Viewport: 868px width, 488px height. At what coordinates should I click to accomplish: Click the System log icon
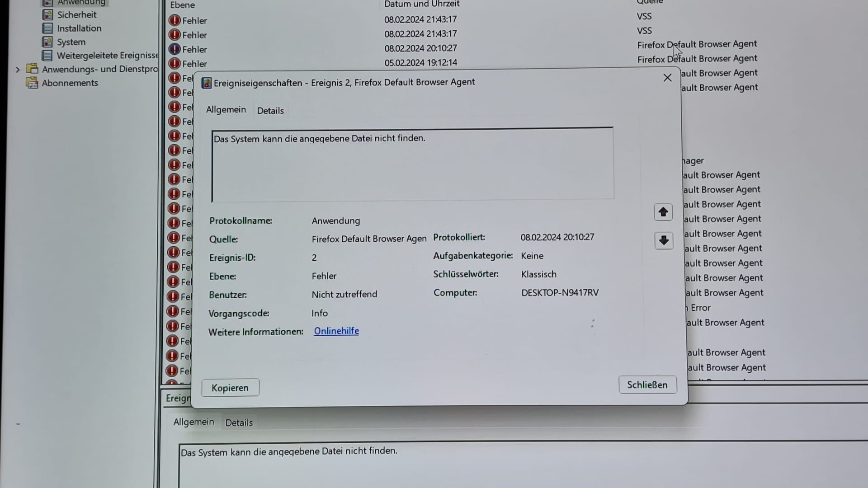click(x=47, y=42)
